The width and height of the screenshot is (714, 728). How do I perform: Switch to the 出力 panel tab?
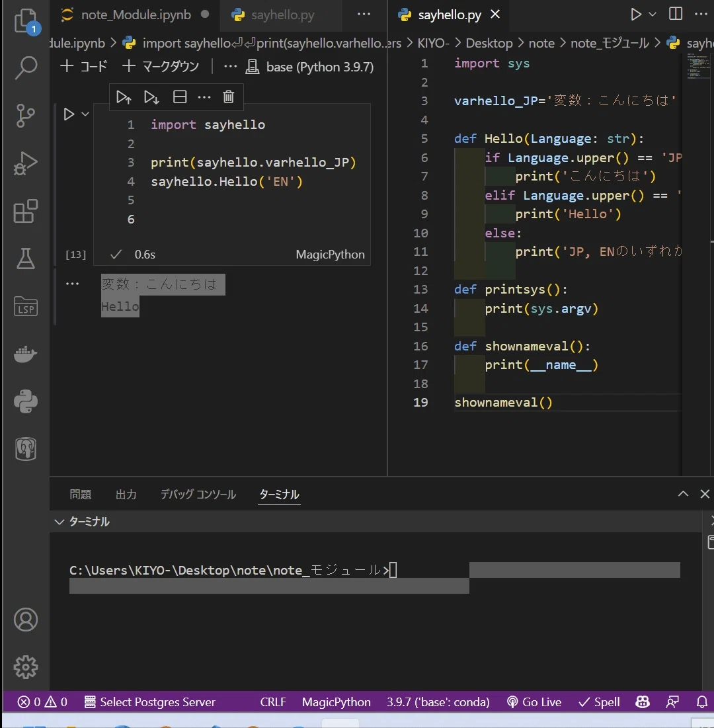pos(126,495)
